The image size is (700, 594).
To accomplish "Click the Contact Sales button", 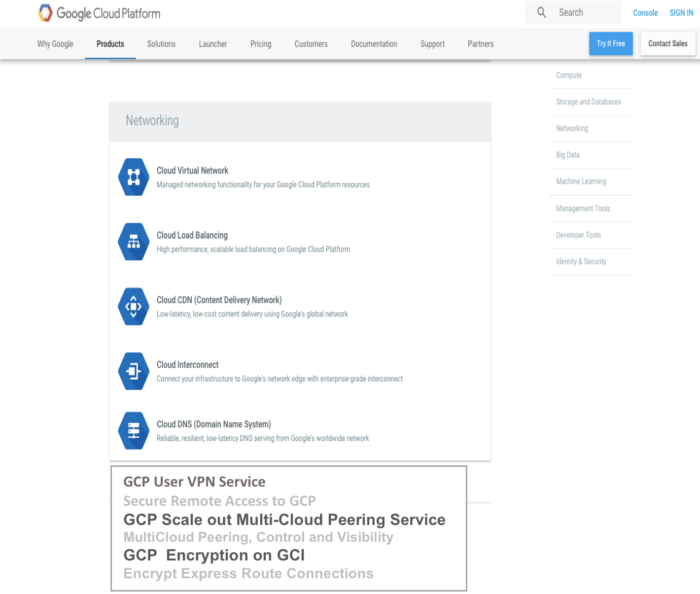I will coord(668,43).
